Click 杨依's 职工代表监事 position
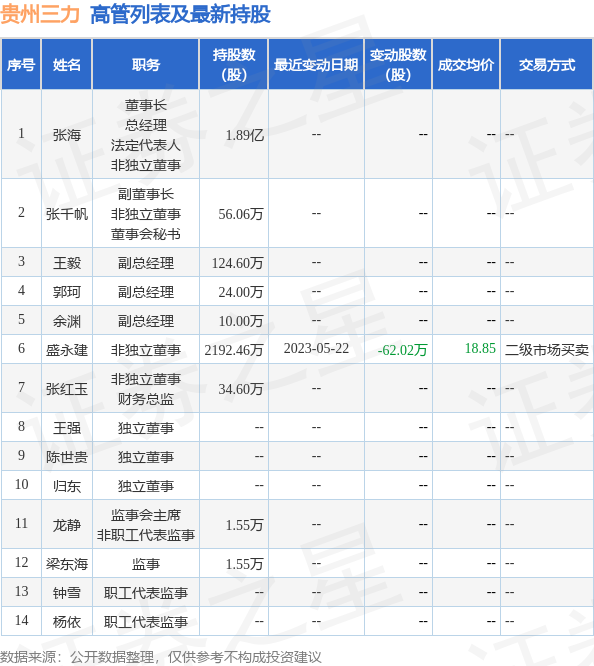Image resolution: width=594 pixels, height=666 pixels. tap(146, 621)
